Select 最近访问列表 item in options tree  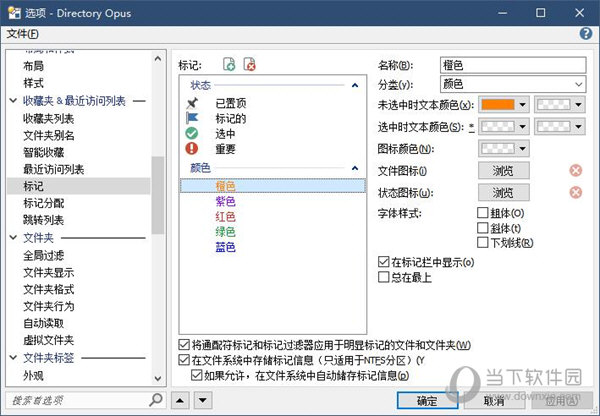(54, 169)
